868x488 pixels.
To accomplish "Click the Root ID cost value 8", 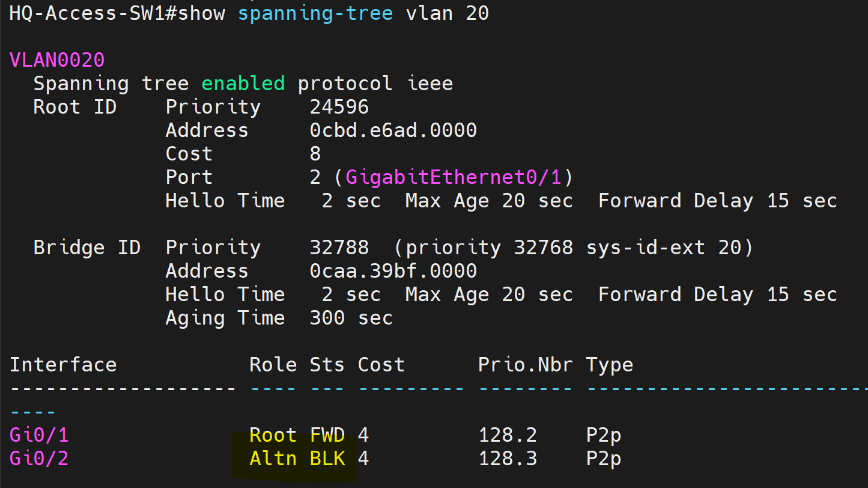I will pos(315,154).
